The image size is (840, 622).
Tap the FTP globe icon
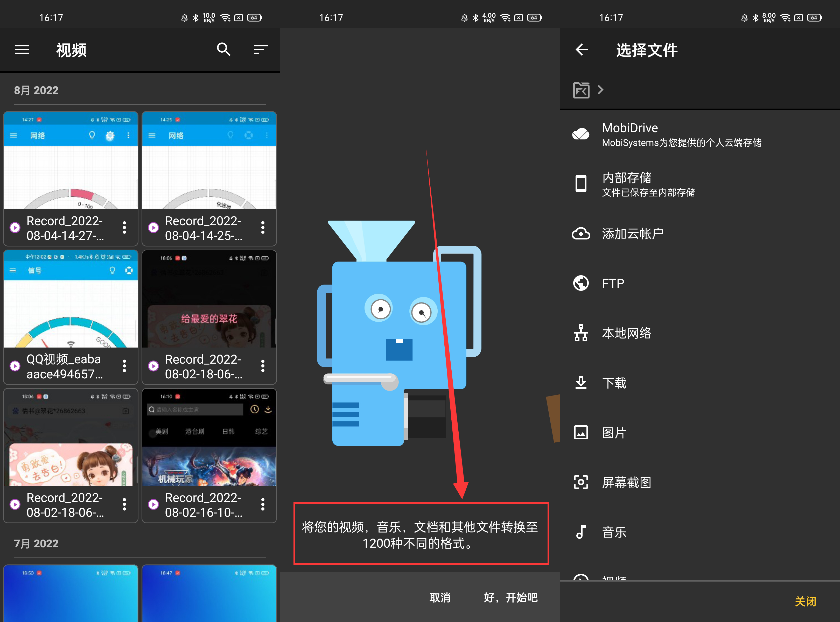coord(581,283)
